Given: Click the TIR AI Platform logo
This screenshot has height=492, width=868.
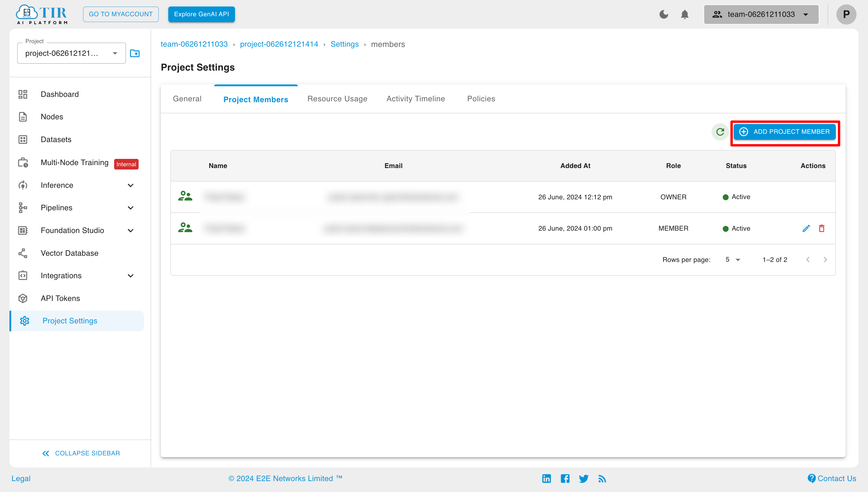Looking at the screenshot, I should [42, 14].
